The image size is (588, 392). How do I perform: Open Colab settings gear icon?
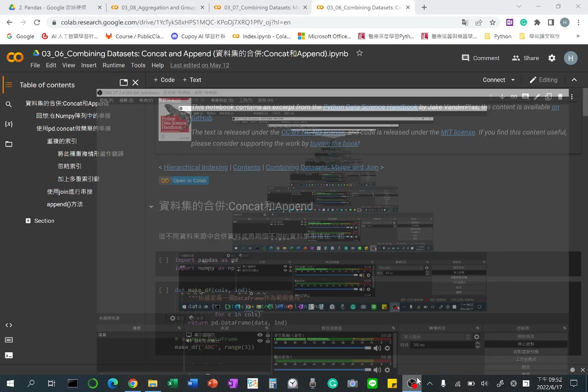pyautogui.click(x=552, y=58)
